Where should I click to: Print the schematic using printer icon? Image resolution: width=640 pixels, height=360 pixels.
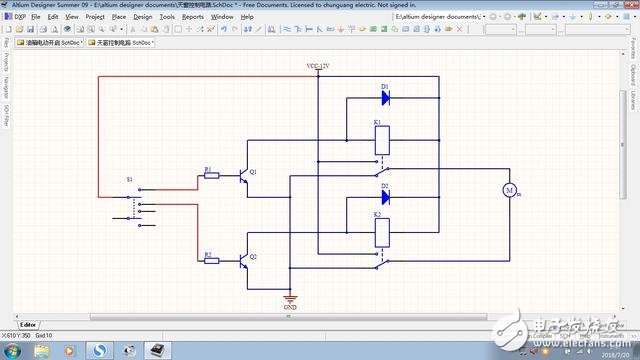click(43, 29)
